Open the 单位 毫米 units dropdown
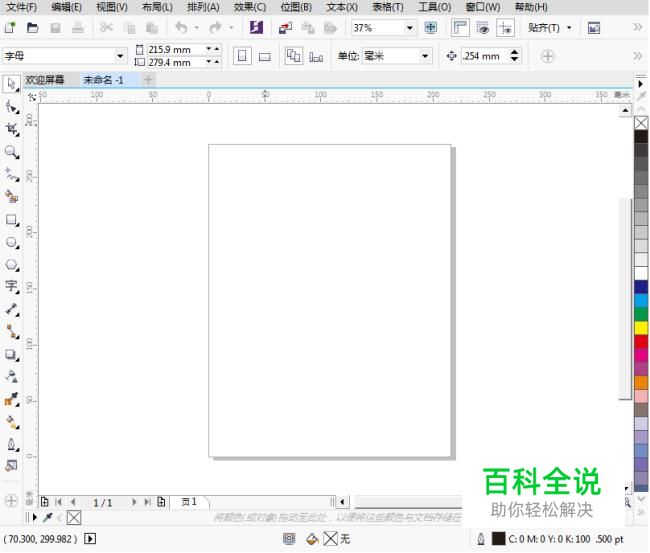 click(425, 56)
